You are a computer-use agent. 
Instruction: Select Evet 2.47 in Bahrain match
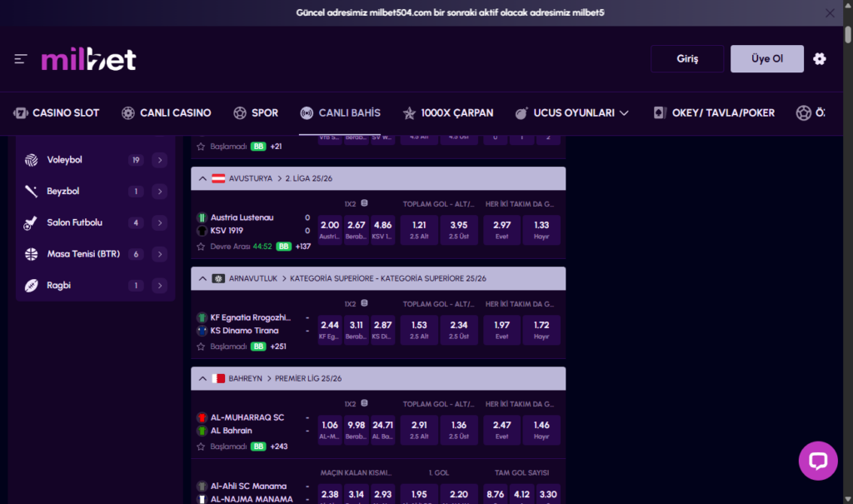coord(501,430)
